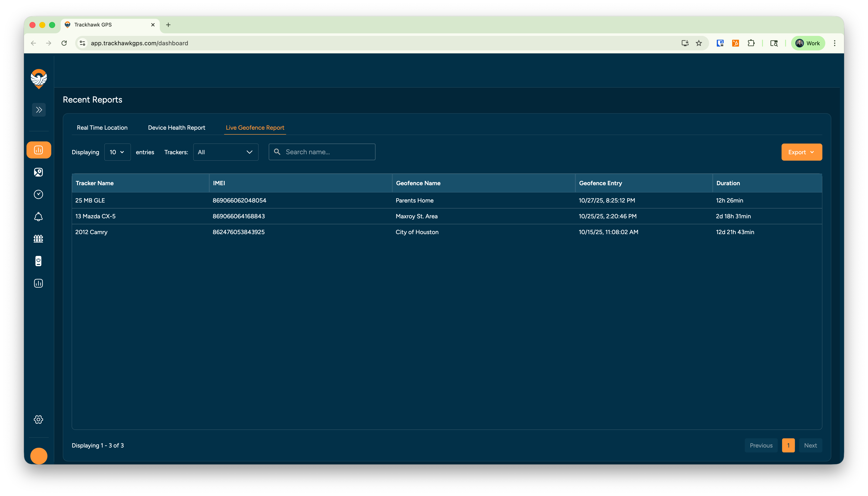Expand the collapsed sidebar with double-arrow button
868x496 pixels.
click(x=38, y=110)
